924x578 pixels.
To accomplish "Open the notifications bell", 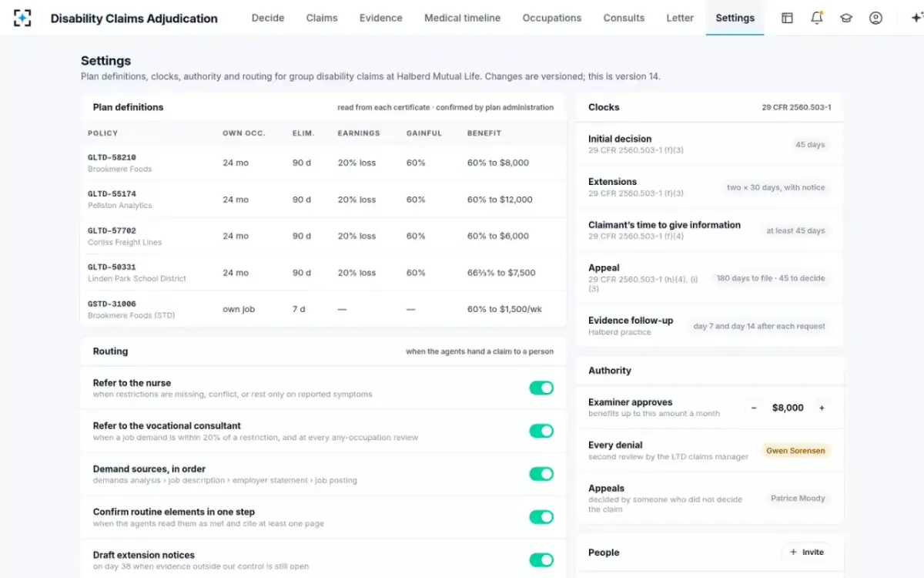I will pos(817,18).
